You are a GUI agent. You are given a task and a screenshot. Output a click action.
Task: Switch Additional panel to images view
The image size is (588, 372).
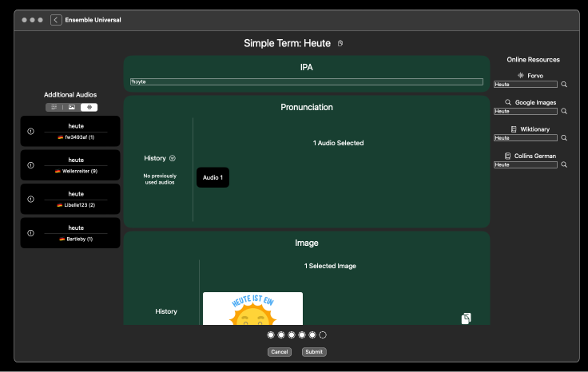[72, 107]
